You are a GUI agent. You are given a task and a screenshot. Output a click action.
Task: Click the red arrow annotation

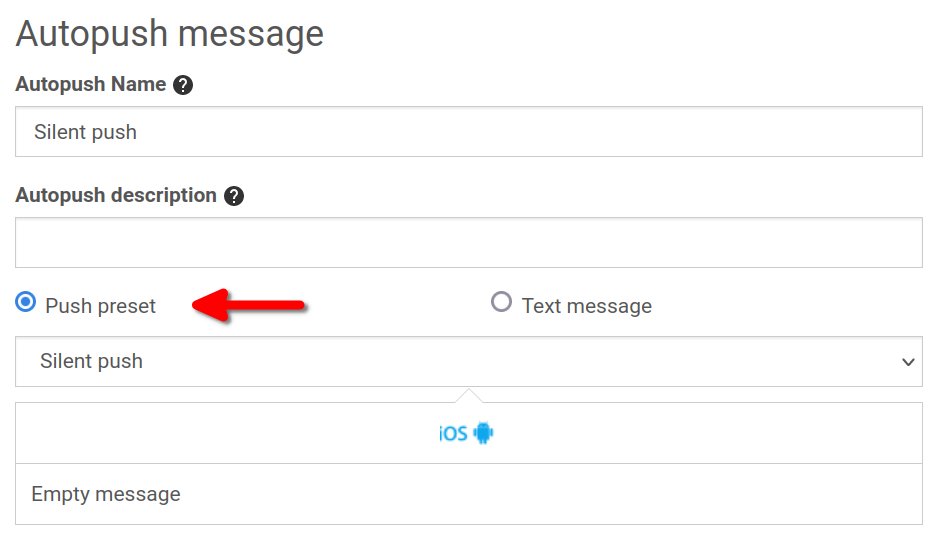click(248, 305)
